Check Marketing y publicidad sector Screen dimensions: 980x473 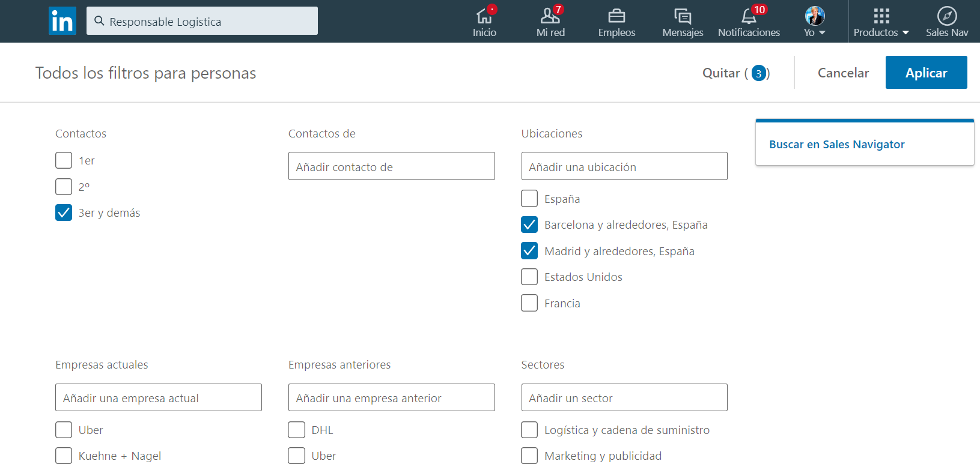coord(529,456)
